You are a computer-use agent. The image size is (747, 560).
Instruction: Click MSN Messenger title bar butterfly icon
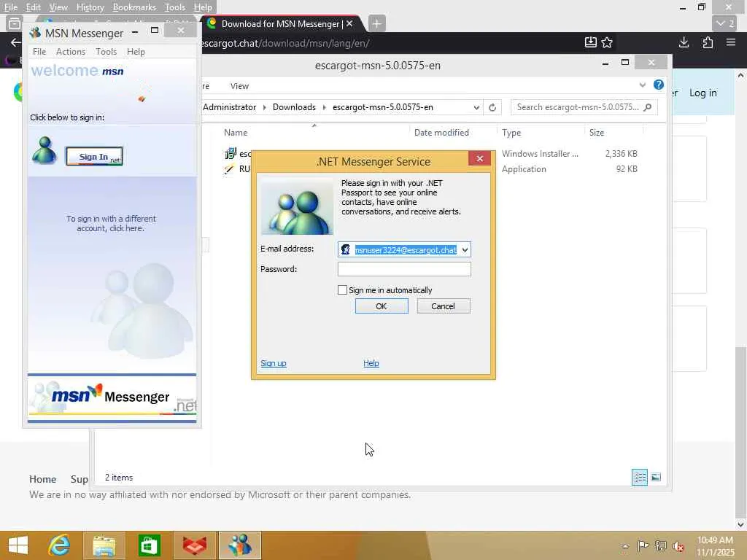(x=35, y=33)
